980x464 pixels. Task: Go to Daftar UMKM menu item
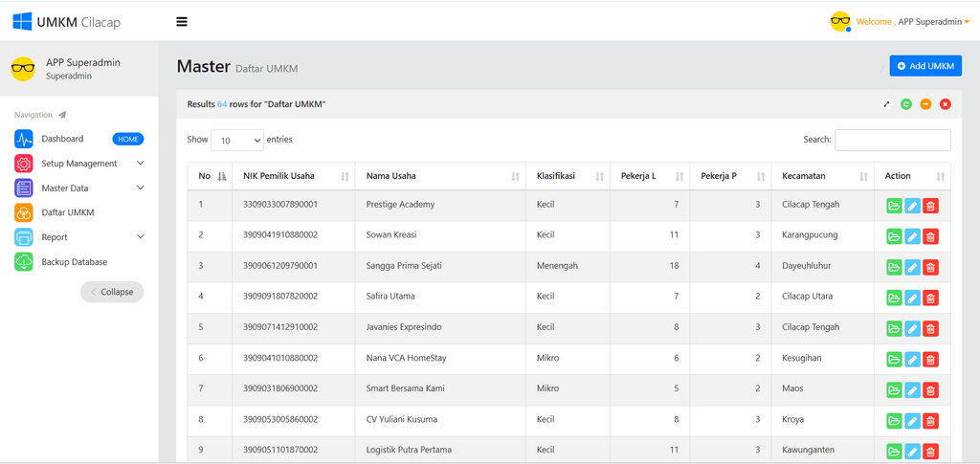click(x=68, y=213)
